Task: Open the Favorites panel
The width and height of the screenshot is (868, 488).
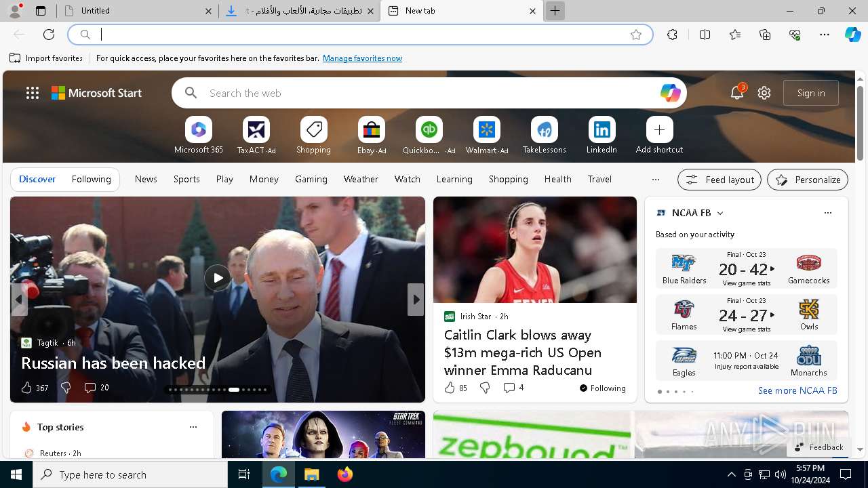Action: (735, 35)
